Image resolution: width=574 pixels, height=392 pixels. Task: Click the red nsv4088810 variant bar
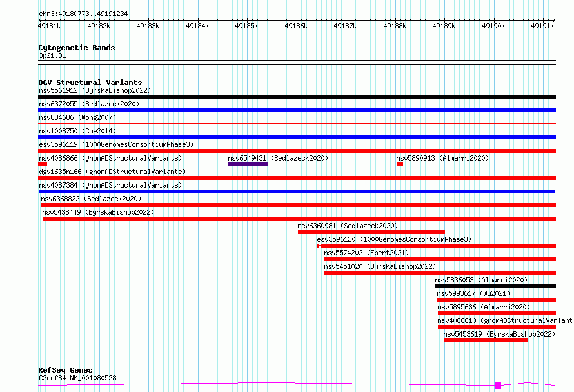pyautogui.click(x=497, y=327)
